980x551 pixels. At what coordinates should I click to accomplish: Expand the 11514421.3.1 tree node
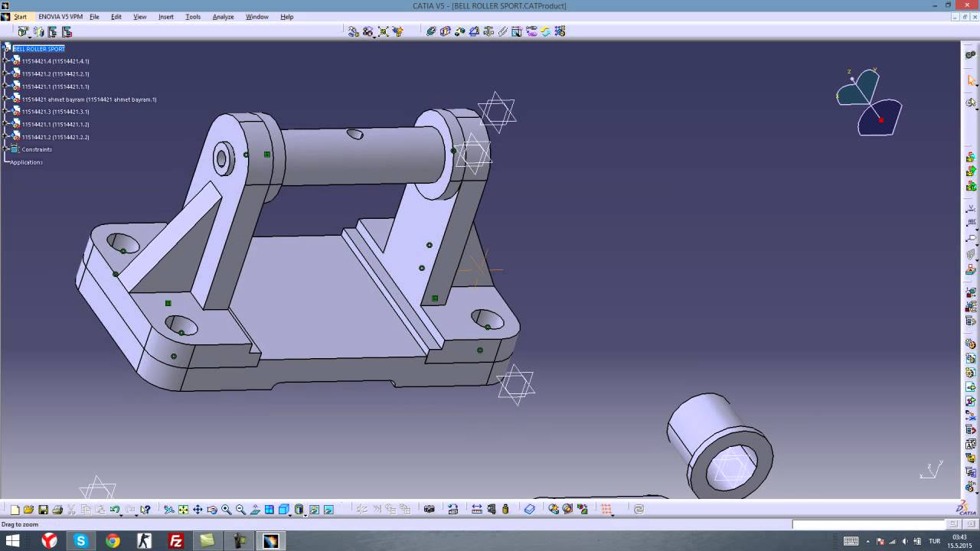click(5, 112)
